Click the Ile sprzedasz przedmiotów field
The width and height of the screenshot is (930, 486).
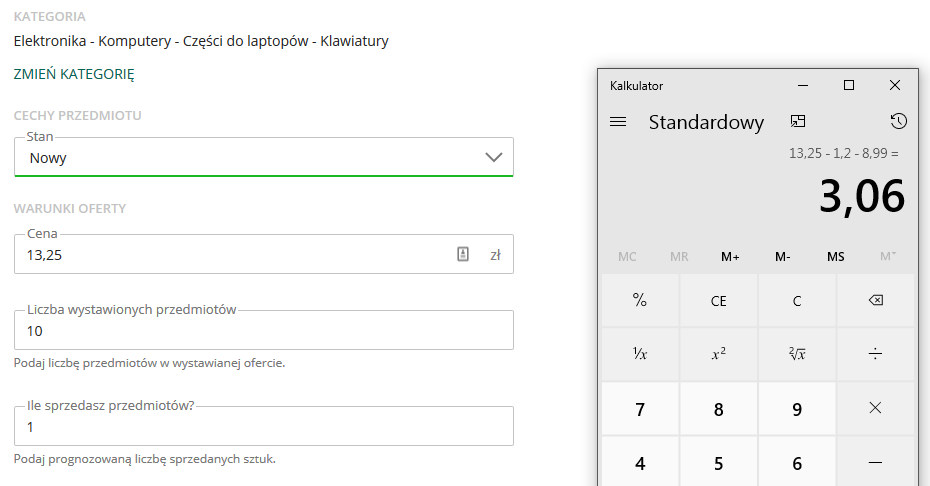pos(264,427)
